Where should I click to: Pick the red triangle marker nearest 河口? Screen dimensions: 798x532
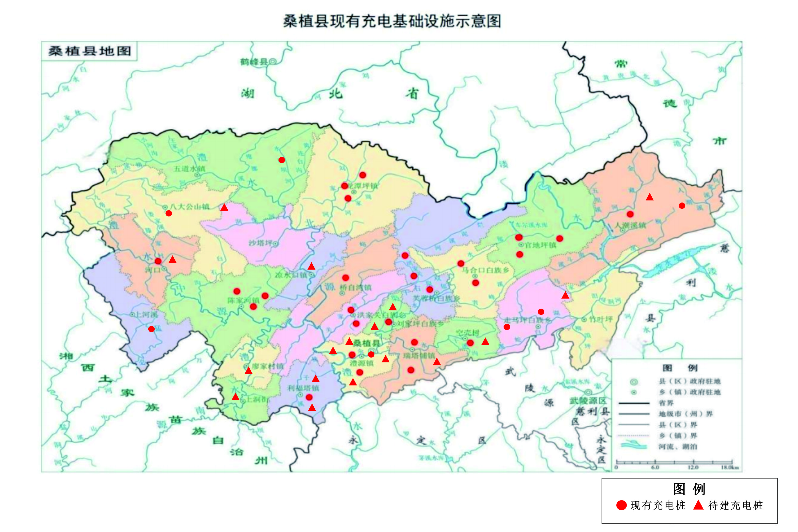click(x=172, y=259)
